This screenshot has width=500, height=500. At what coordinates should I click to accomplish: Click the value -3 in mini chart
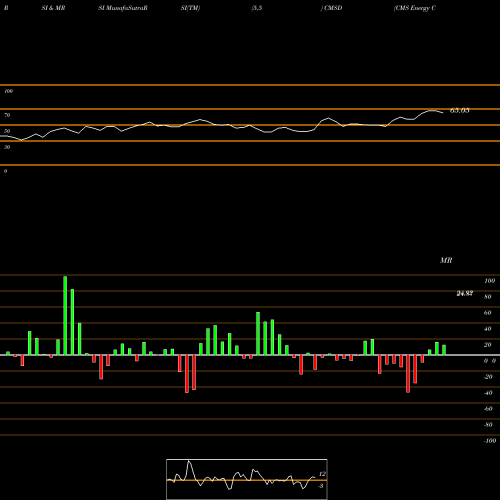click(x=321, y=486)
